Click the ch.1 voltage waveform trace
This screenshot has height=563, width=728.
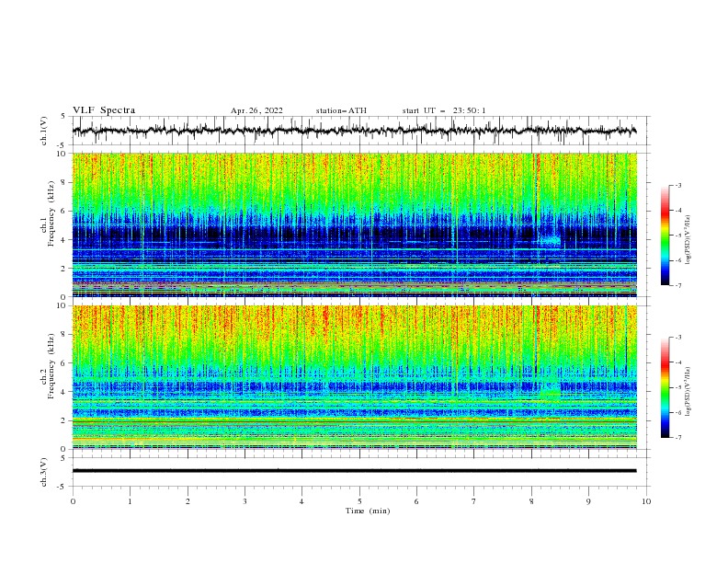pyautogui.click(x=354, y=131)
